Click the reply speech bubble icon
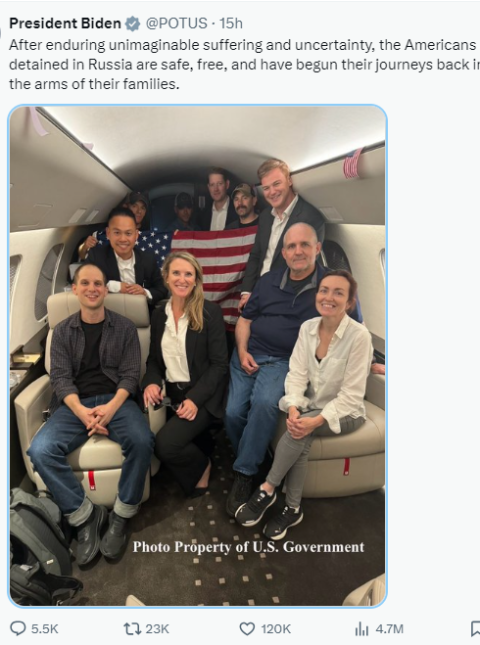Screen dimensions: 480x645 [x=18, y=628]
